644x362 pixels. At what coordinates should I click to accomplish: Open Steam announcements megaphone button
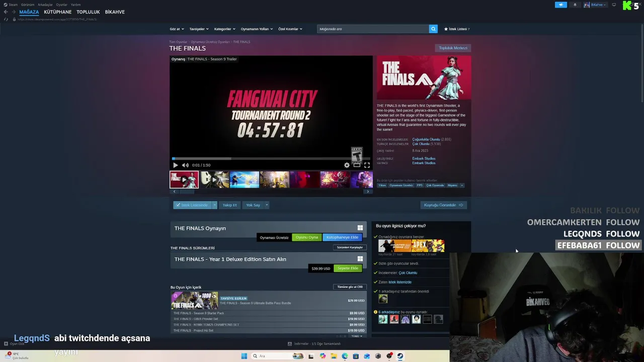click(561, 5)
